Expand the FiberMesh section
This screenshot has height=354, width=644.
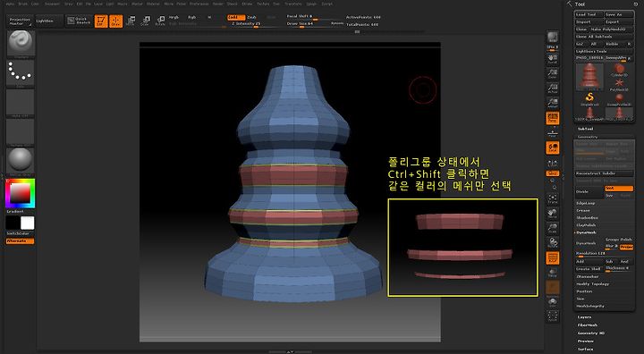pos(588,324)
